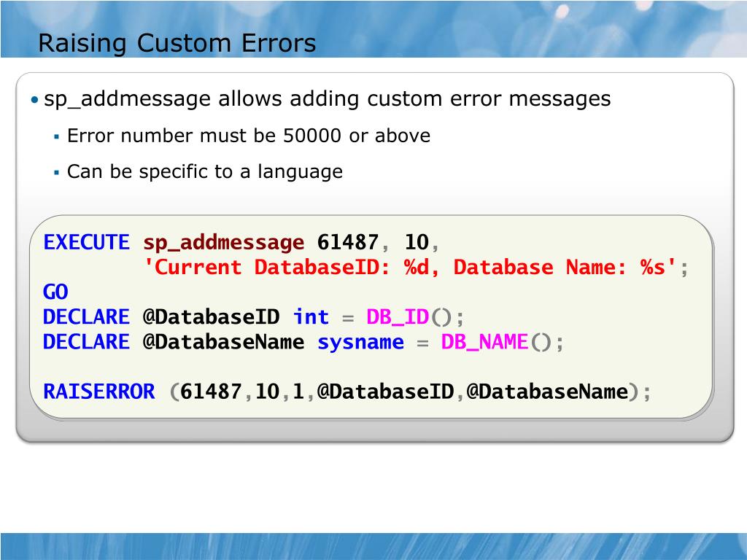The width and height of the screenshot is (747, 560).
Task: Select the EXECUTE keyword in the code
Action: coord(85,242)
